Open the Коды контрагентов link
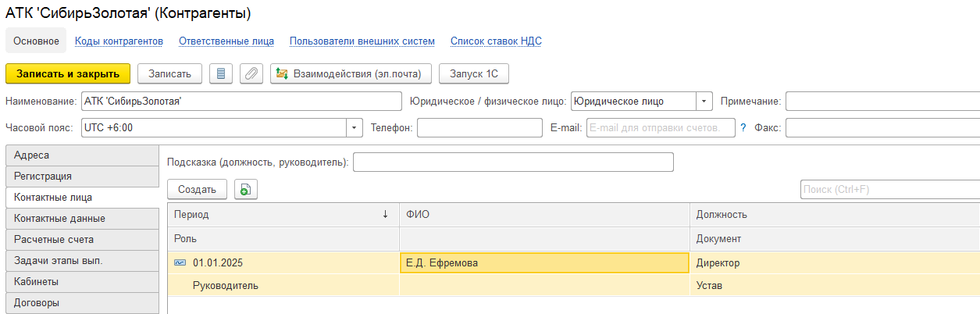Viewport: 980px width, 314px height. tap(119, 41)
